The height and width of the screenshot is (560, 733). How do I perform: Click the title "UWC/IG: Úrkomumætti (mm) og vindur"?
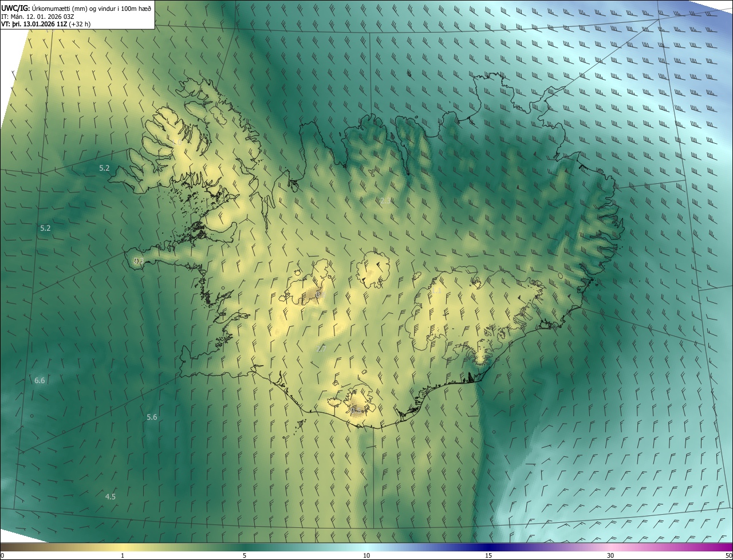coord(59,8)
